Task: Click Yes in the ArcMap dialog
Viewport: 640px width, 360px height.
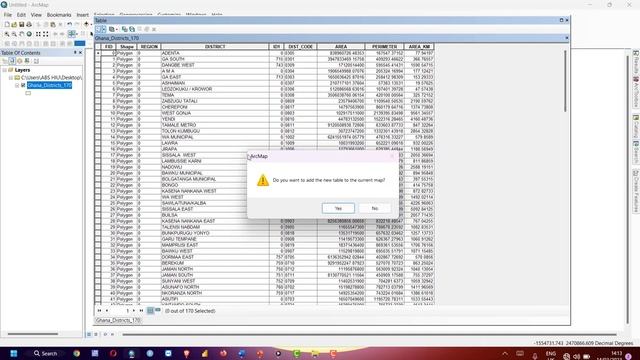Action: pyautogui.click(x=338, y=208)
